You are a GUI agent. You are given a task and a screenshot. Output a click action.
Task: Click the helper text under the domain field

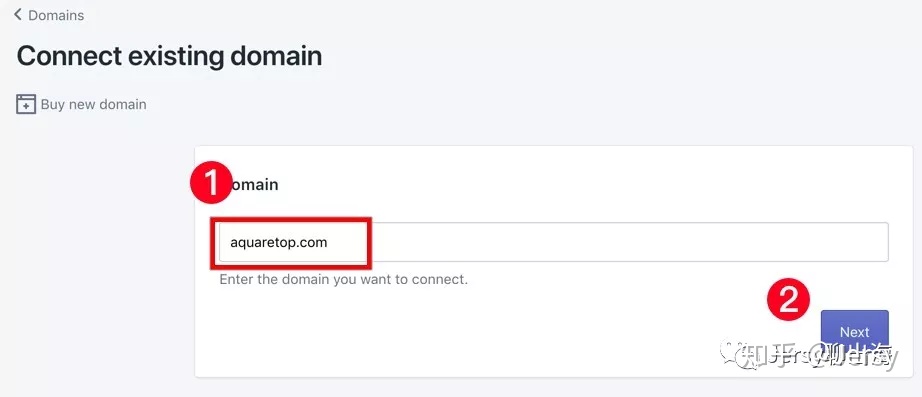[x=343, y=279]
